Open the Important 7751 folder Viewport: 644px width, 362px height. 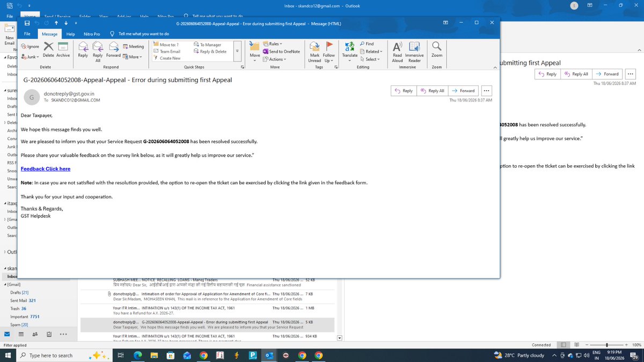[25, 316]
